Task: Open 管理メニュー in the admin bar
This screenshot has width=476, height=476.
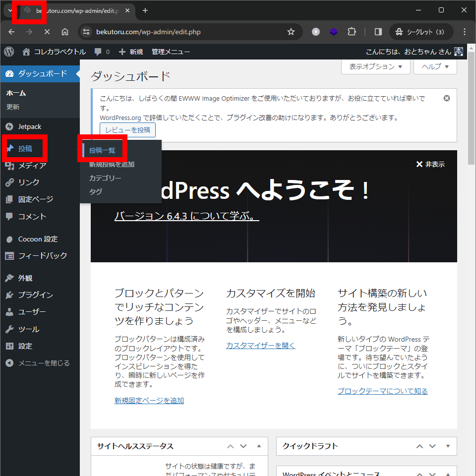Action: [x=171, y=52]
